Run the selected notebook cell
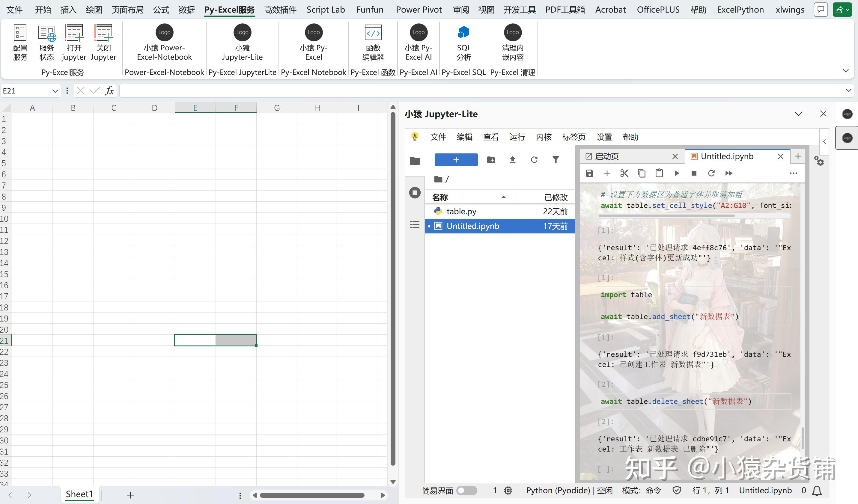858x504 pixels. point(677,173)
